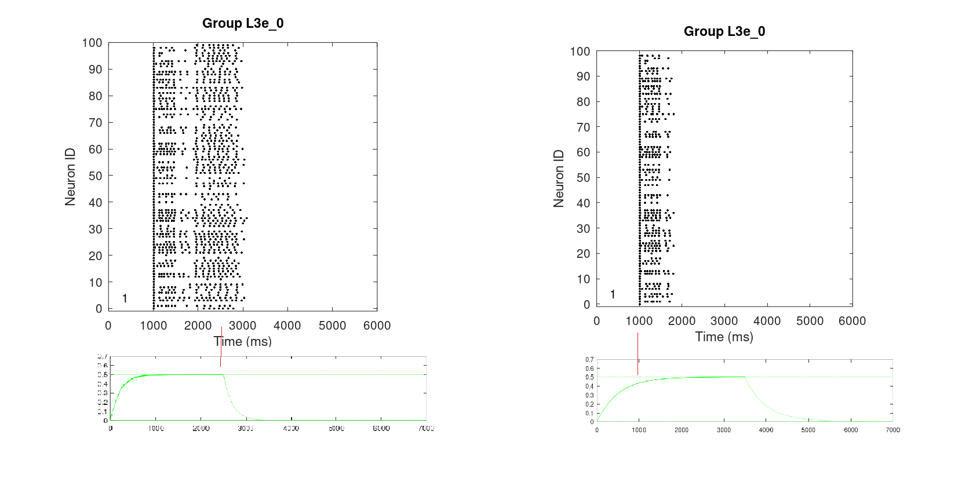Image resolution: width=980 pixels, height=478 pixels.
Task: Click the left plot's "Group L3e_0" title
Action: point(243,23)
